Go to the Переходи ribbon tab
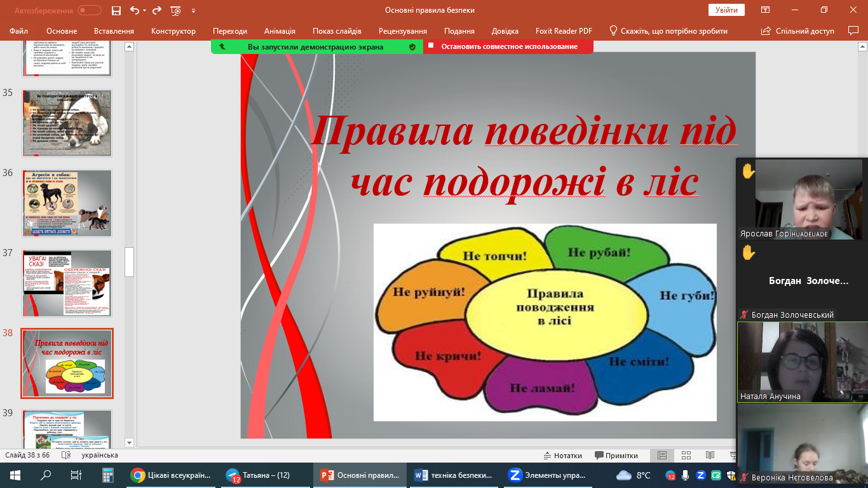 coord(230,30)
